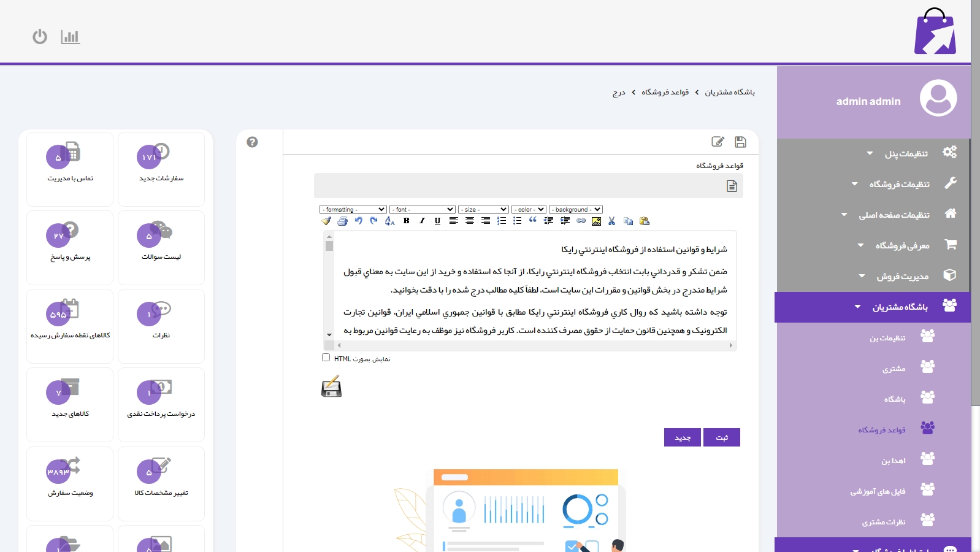The height and width of the screenshot is (552, 980).
Task: Cut selection with scissors icon
Action: tap(612, 221)
